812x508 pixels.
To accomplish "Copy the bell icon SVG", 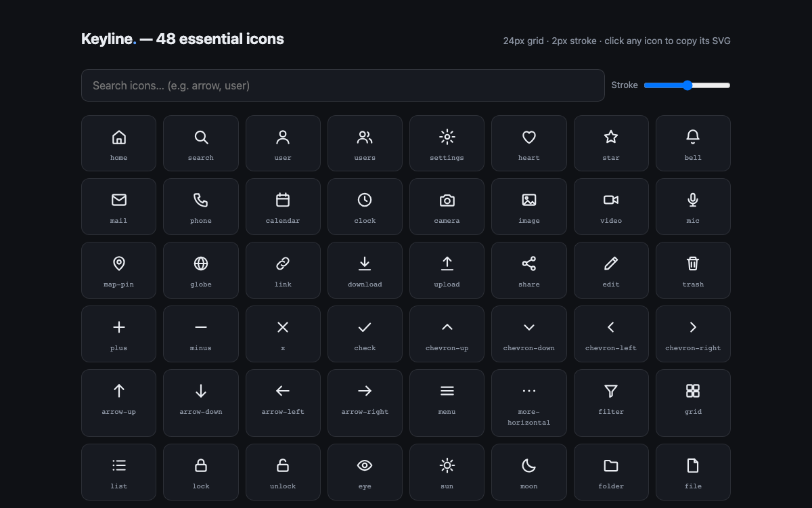I will (x=693, y=143).
